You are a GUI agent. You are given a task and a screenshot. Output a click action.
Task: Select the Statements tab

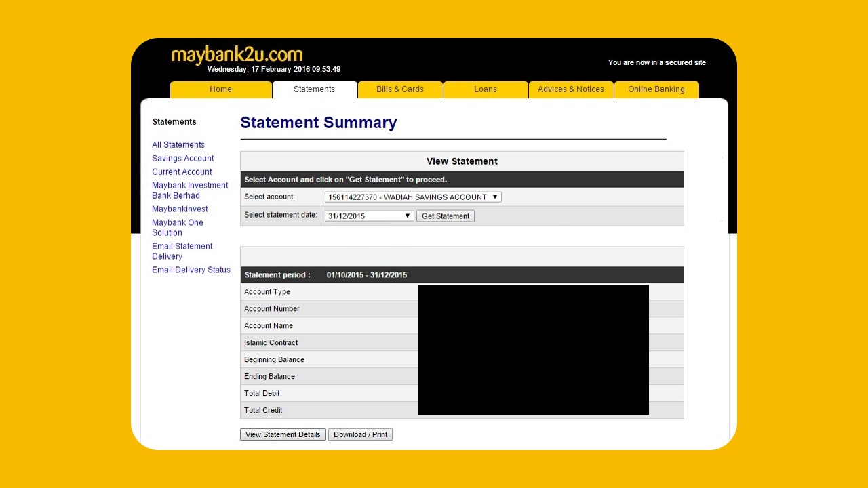tap(314, 89)
